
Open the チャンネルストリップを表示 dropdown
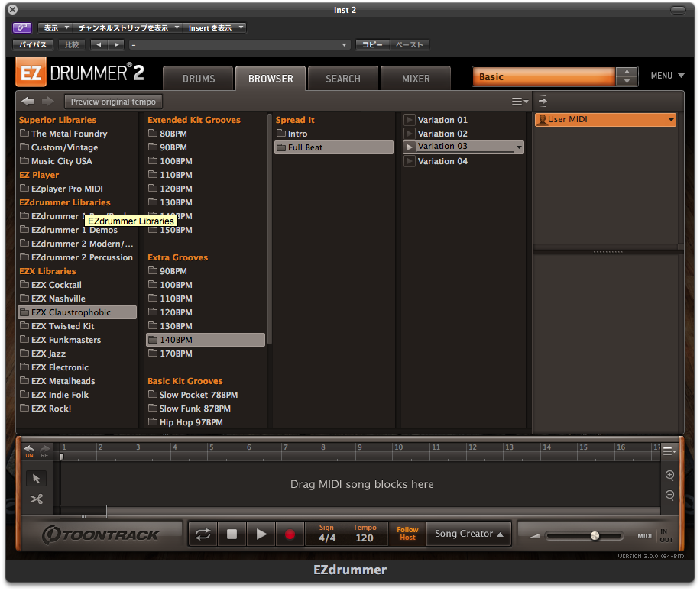pos(128,27)
